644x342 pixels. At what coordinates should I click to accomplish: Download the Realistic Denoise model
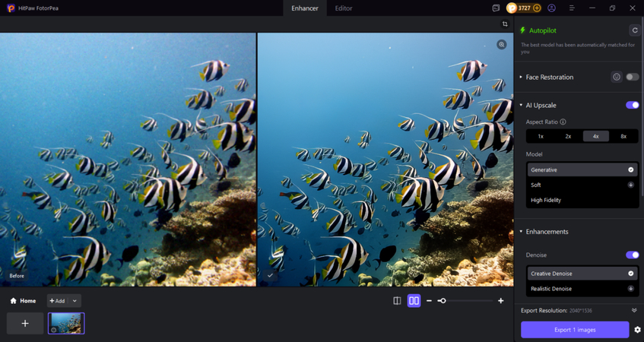[630, 289]
